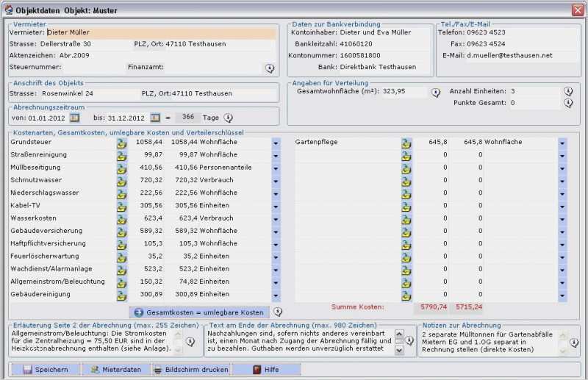The height and width of the screenshot is (380, 588).
Task: Click the info icon next to the Tage day count
Action: [x=229, y=118]
